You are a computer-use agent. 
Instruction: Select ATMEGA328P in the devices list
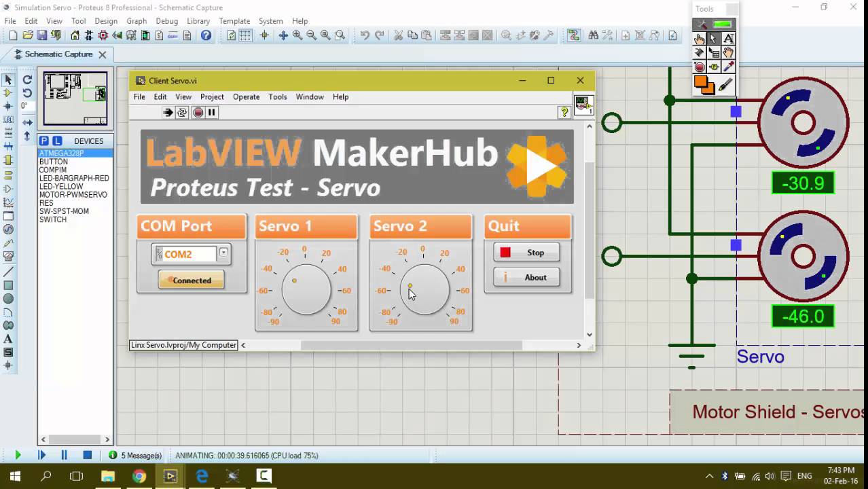click(x=75, y=153)
